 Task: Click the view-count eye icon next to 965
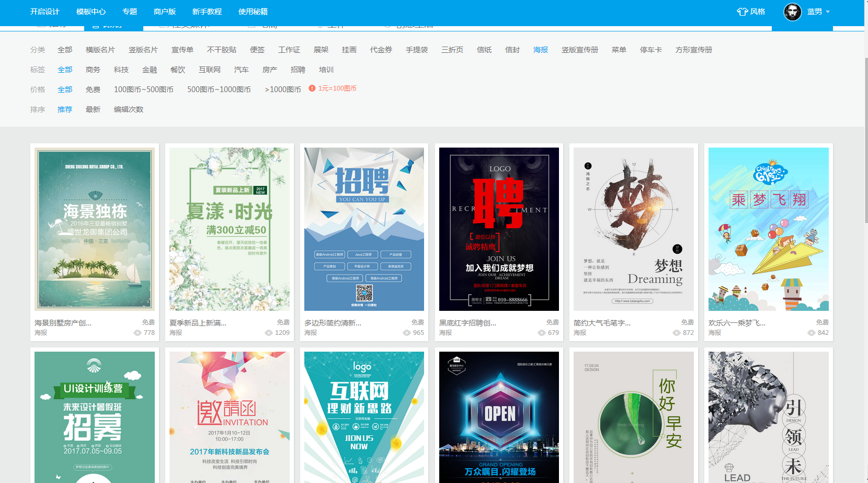pos(407,333)
